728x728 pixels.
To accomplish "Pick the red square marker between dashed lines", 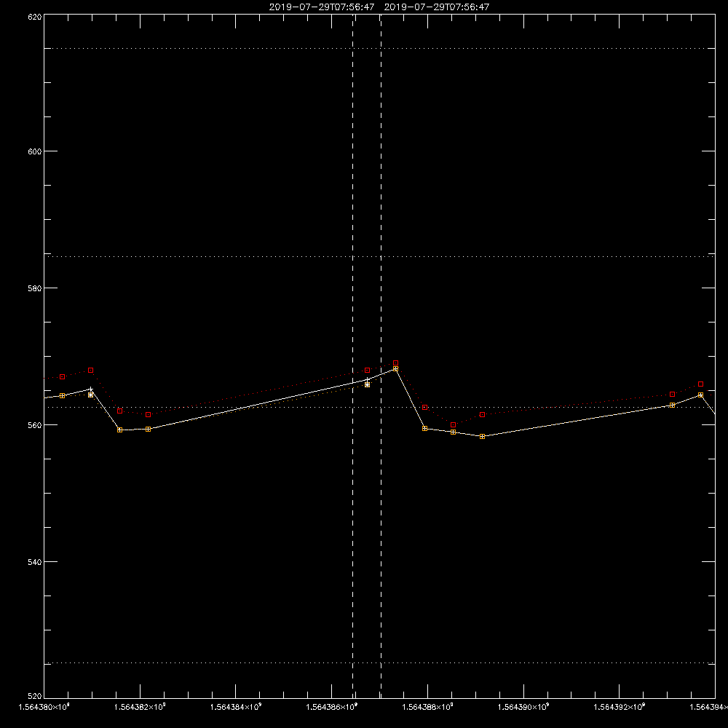I will coord(367,371).
